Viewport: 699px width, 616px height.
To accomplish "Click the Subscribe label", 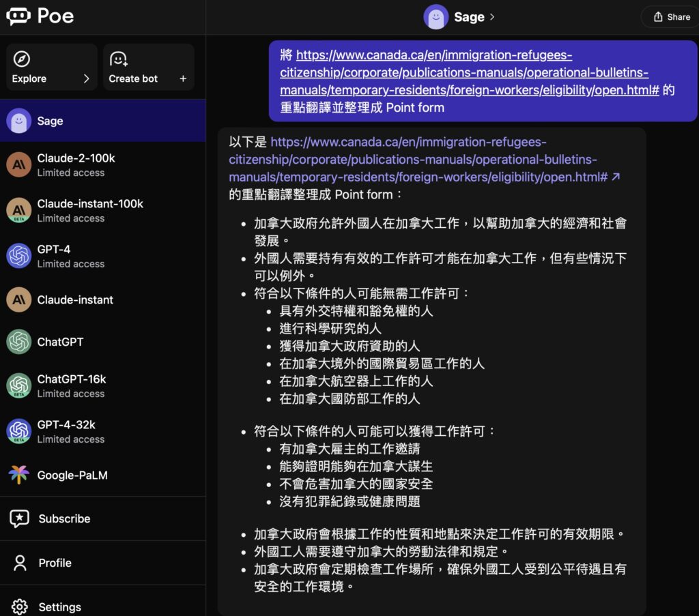I will (x=64, y=519).
